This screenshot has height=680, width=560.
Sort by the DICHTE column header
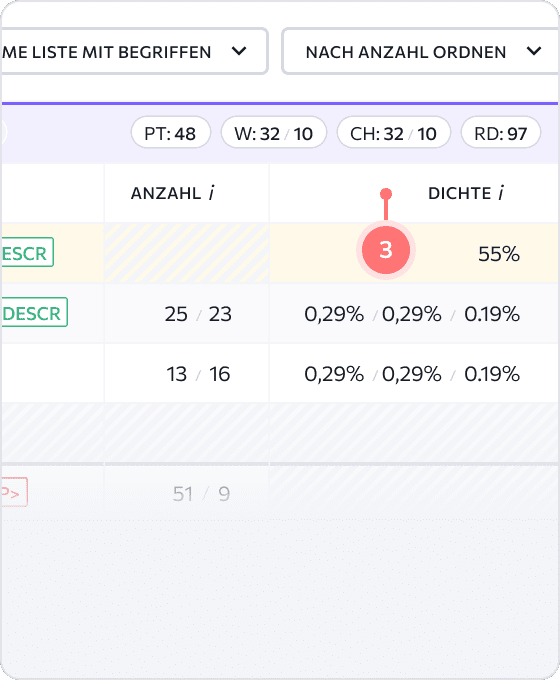[x=459, y=193]
